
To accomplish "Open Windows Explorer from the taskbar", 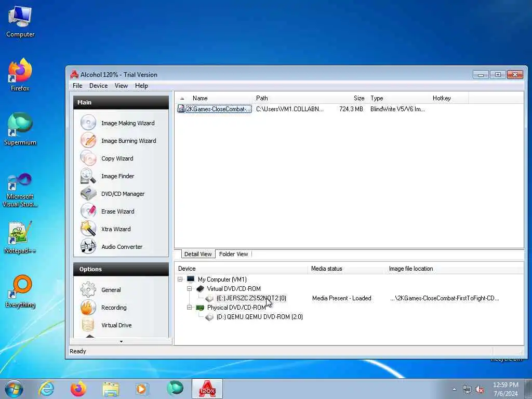I will [111, 389].
